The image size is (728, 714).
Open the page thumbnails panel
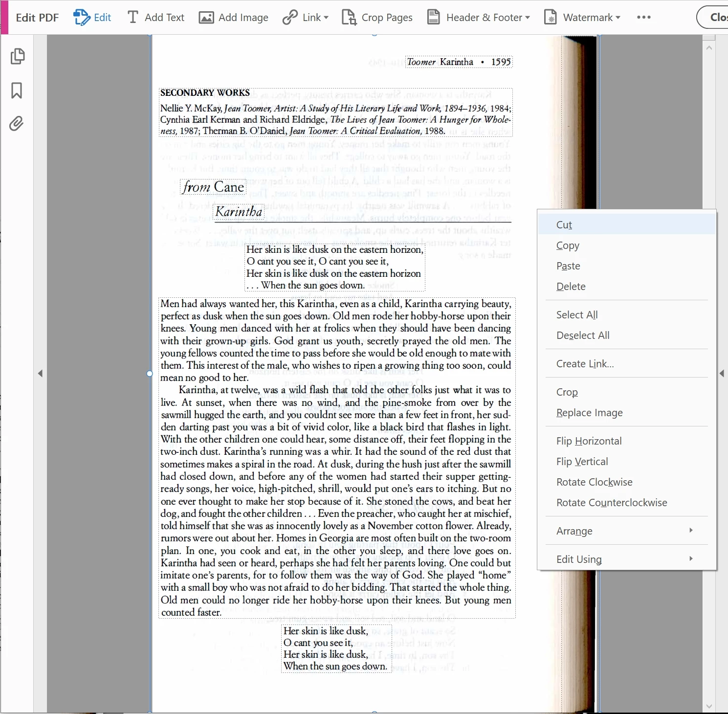pos(17,56)
